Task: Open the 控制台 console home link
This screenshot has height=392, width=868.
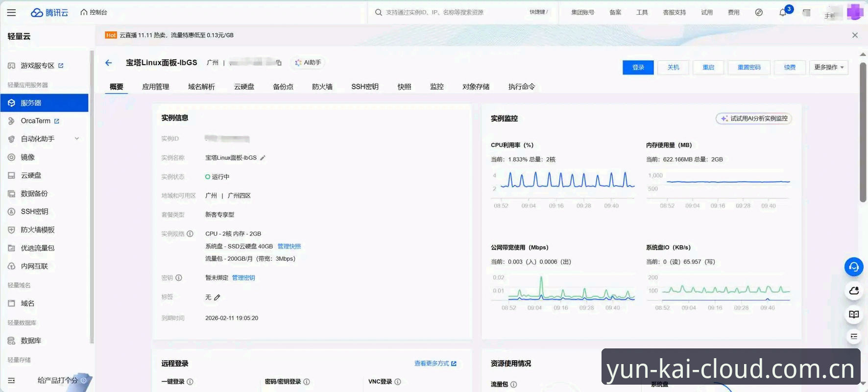Action: coord(94,12)
